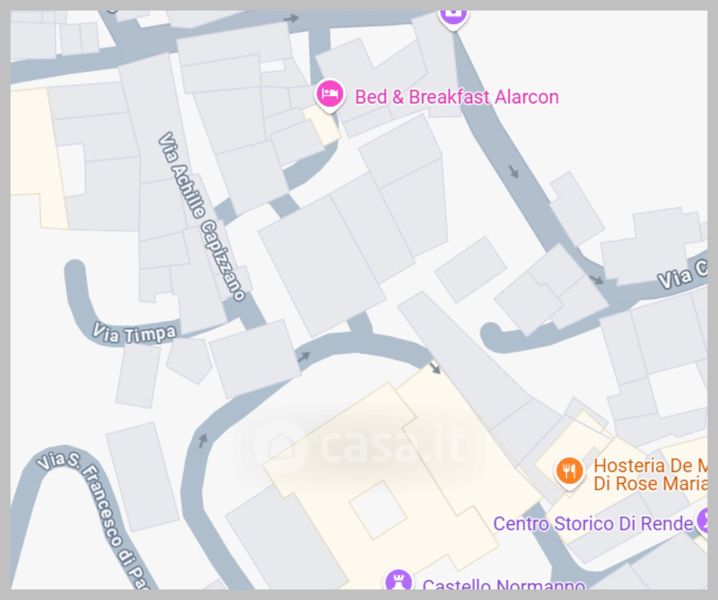718x600 pixels.
Task: Open the Hosteria De Mendoza restaurant marker
Action: (x=569, y=473)
